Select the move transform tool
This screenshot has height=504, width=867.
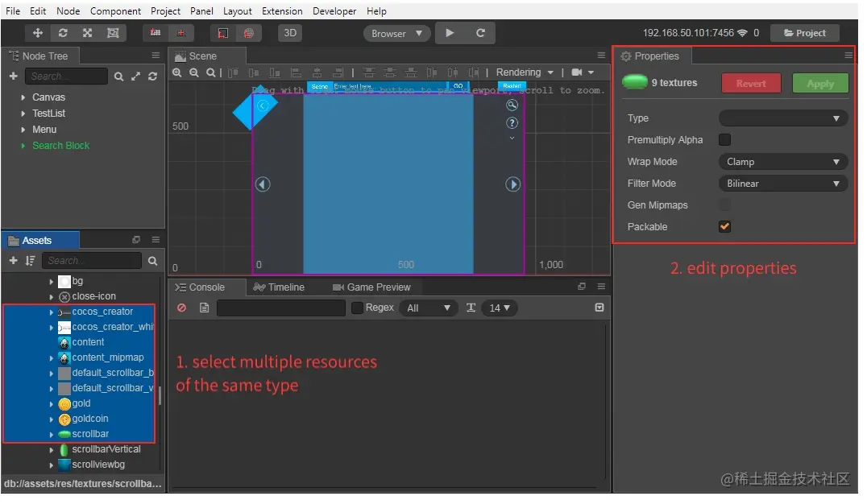(38, 33)
